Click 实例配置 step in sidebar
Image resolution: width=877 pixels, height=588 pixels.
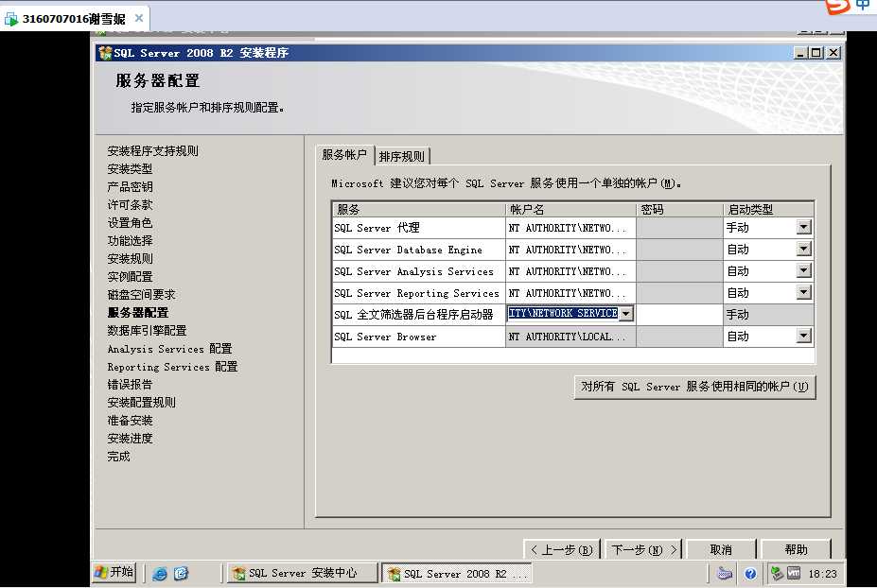pos(130,277)
